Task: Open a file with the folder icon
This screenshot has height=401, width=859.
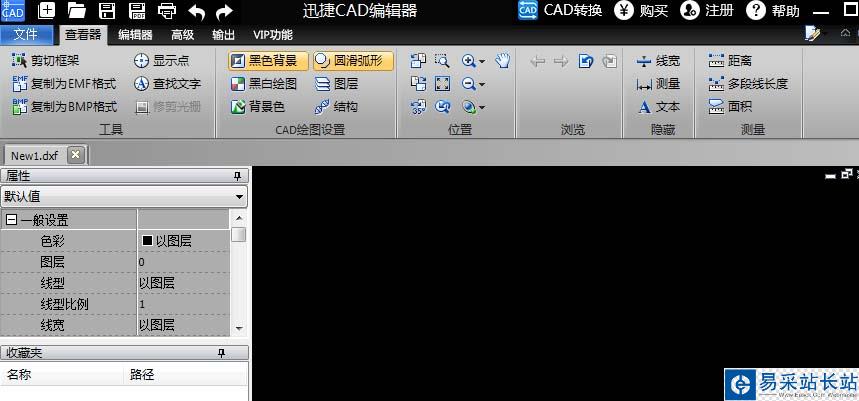Action: [77, 10]
